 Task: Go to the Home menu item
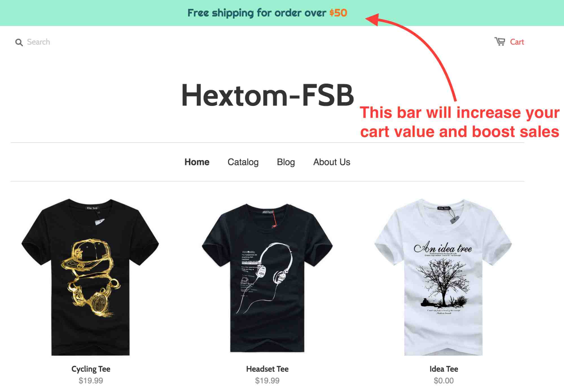click(x=197, y=162)
